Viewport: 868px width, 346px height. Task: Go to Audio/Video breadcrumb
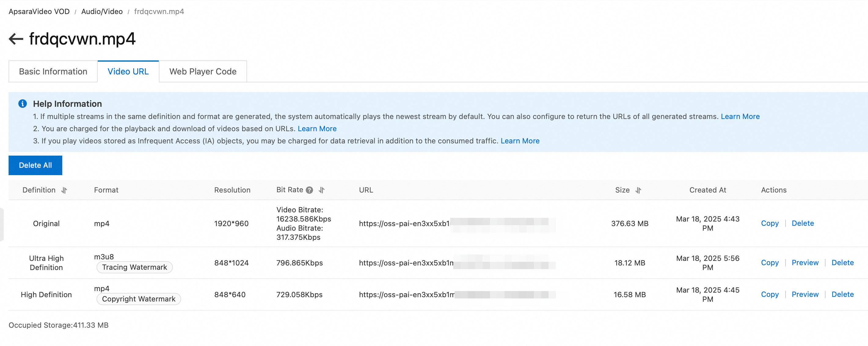(102, 12)
